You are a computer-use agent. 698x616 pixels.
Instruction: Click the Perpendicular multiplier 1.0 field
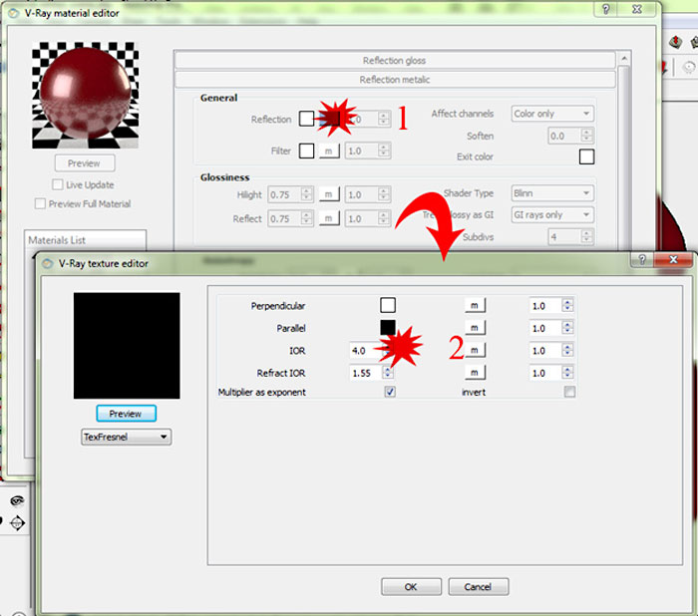point(545,306)
